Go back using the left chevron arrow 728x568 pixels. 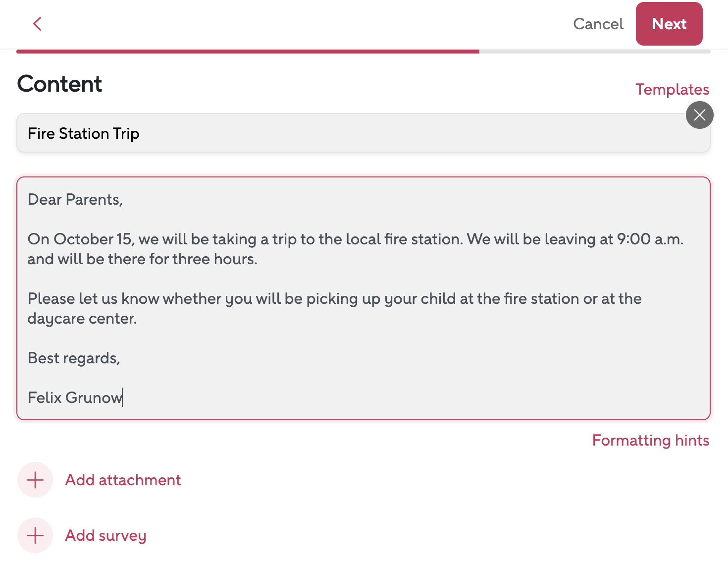click(x=37, y=24)
